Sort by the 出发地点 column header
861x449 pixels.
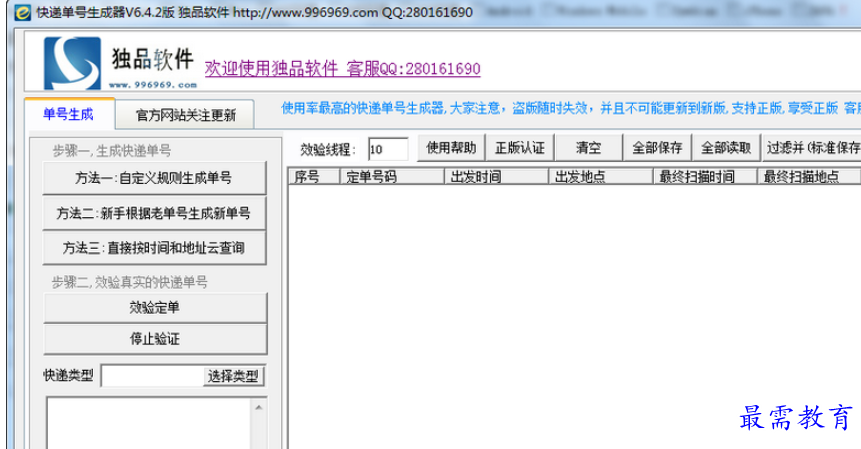601,177
